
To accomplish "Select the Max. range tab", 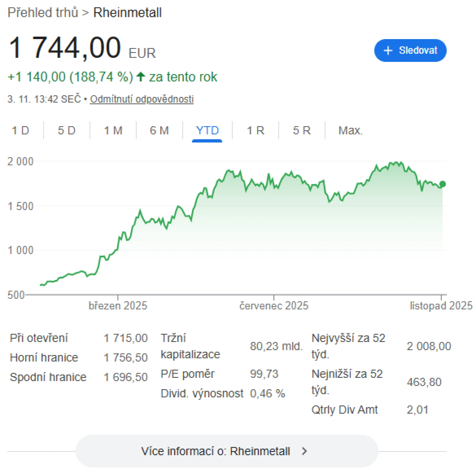I will (x=350, y=131).
